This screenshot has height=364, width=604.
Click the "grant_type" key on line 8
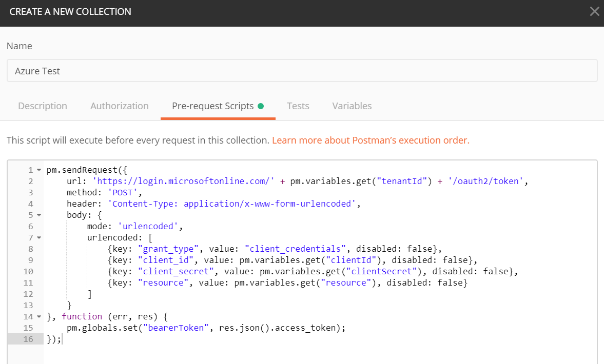[x=169, y=249]
